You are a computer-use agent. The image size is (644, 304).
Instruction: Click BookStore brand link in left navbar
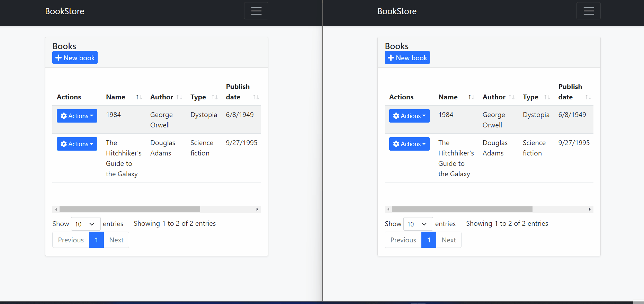(x=65, y=11)
